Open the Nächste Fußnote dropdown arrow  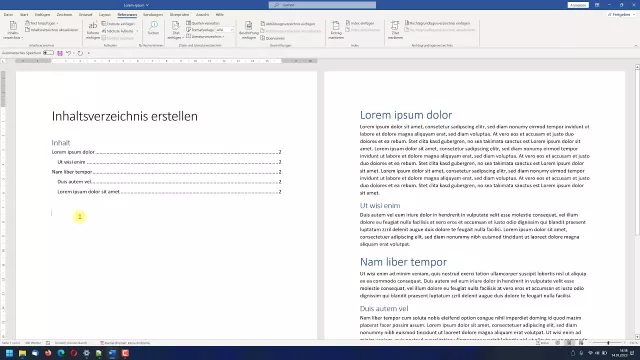(138, 31)
